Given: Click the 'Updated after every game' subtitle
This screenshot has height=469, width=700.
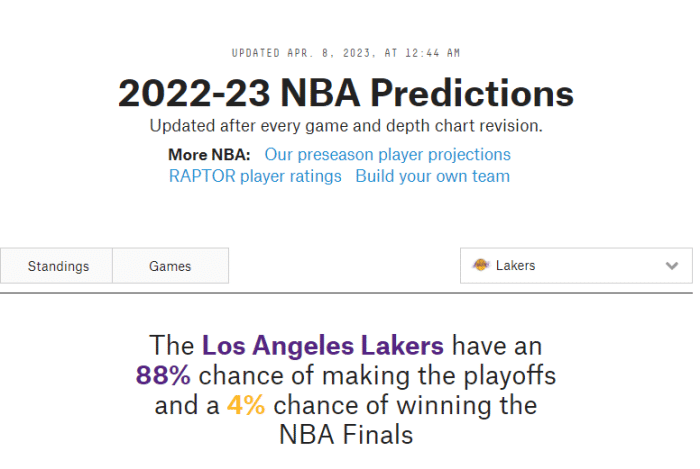Looking at the screenshot, I should pos(346,126).
